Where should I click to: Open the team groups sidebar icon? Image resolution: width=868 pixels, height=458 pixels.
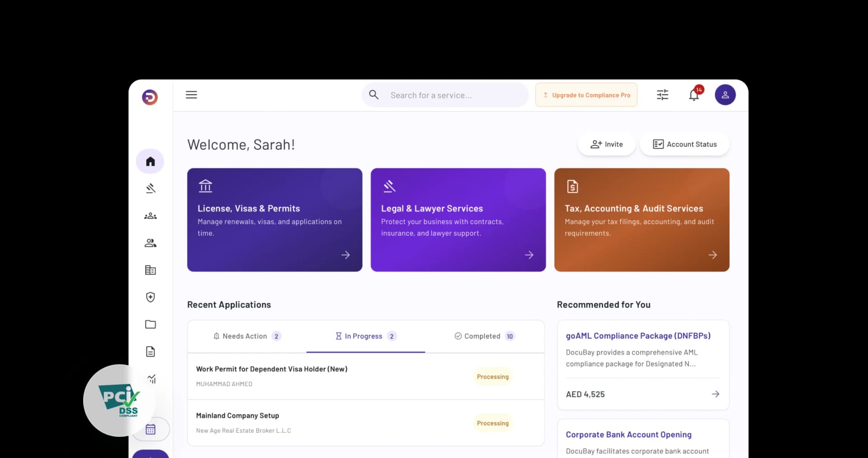coord(151,216)
